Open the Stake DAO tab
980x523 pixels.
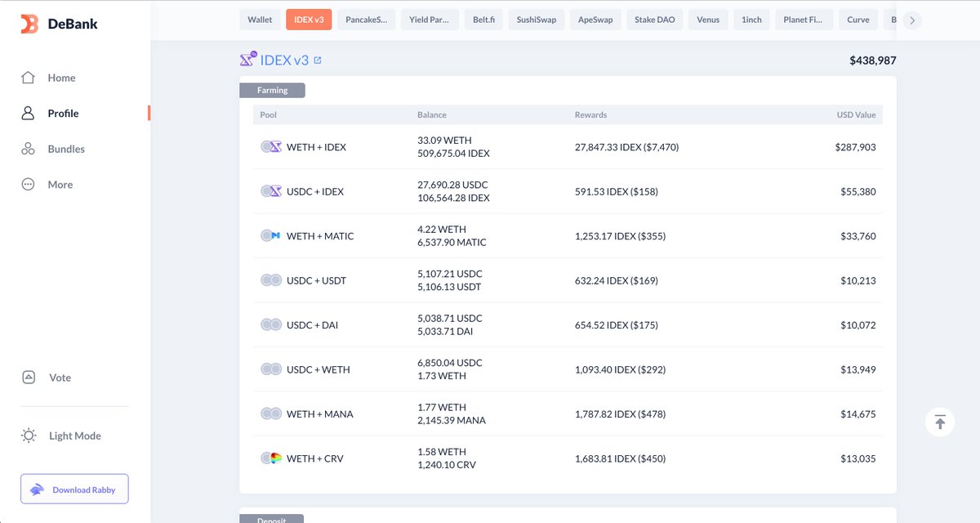(x=655, y=20)
